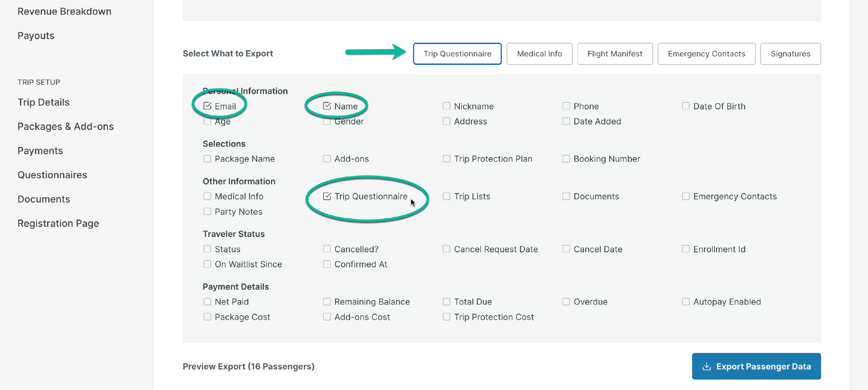Check the Date Of Birth export option
The width and height of the screenshot is (868, 390).
click(685, 106)
